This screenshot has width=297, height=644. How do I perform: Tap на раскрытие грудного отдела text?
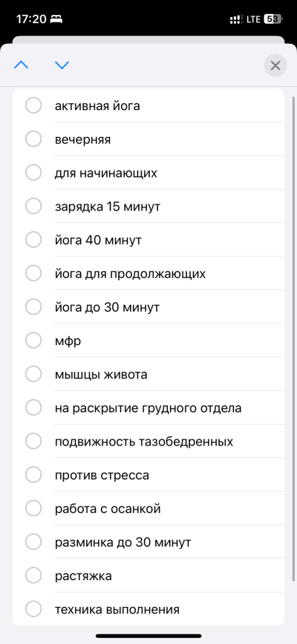click(x=148, y=408)
